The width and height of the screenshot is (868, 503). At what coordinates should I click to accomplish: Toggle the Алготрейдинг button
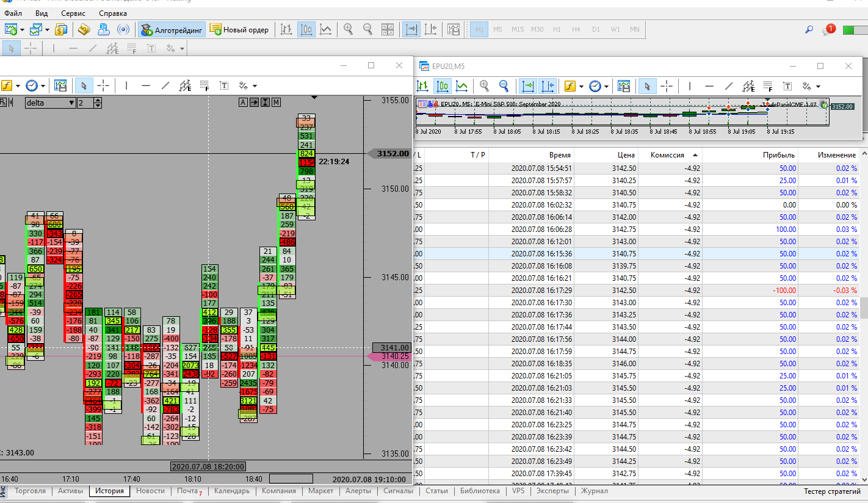coord(172,29)
